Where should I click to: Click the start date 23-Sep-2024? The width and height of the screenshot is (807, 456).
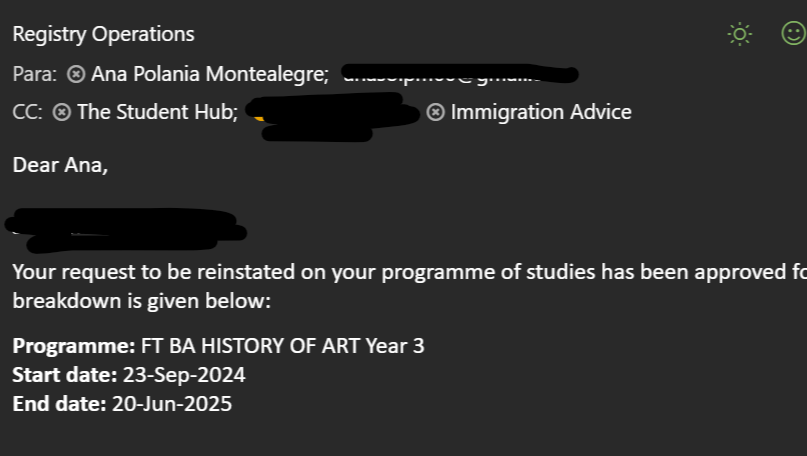pyautogui.click(x=184, y=376)
